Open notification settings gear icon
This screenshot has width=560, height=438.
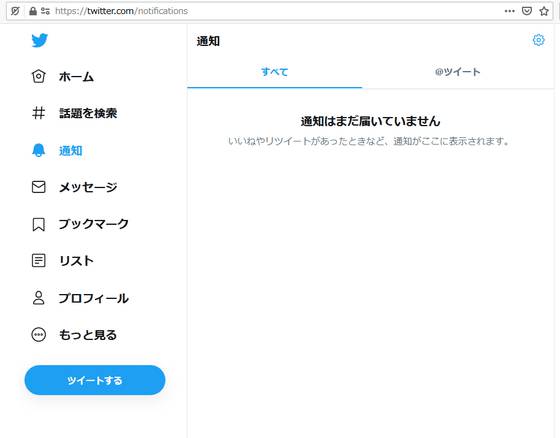[538, 40]
